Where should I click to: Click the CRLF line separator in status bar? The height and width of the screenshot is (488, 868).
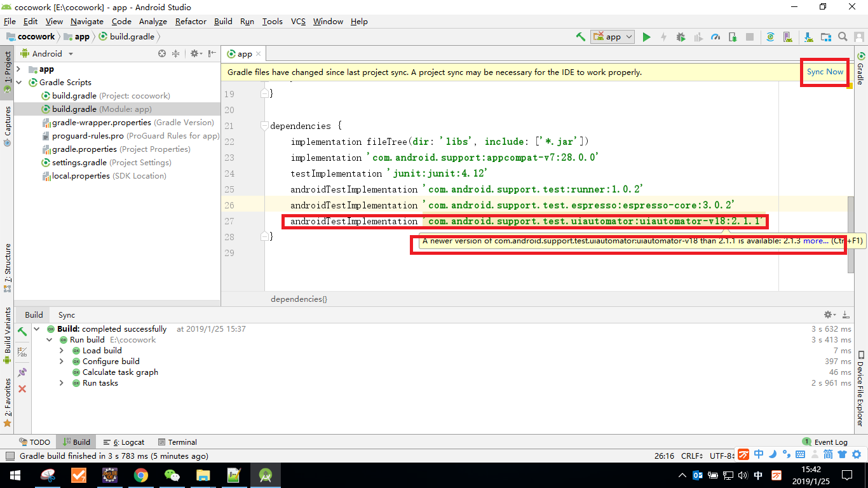click(691, 456)
